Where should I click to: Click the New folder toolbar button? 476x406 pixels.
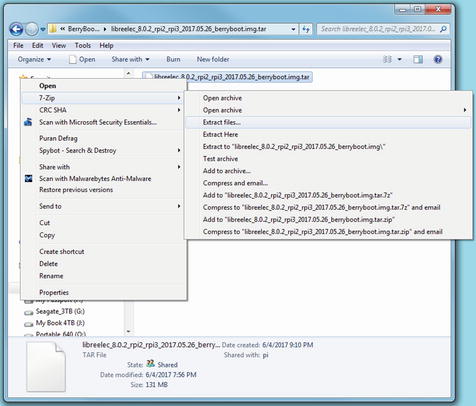(213, 59)
